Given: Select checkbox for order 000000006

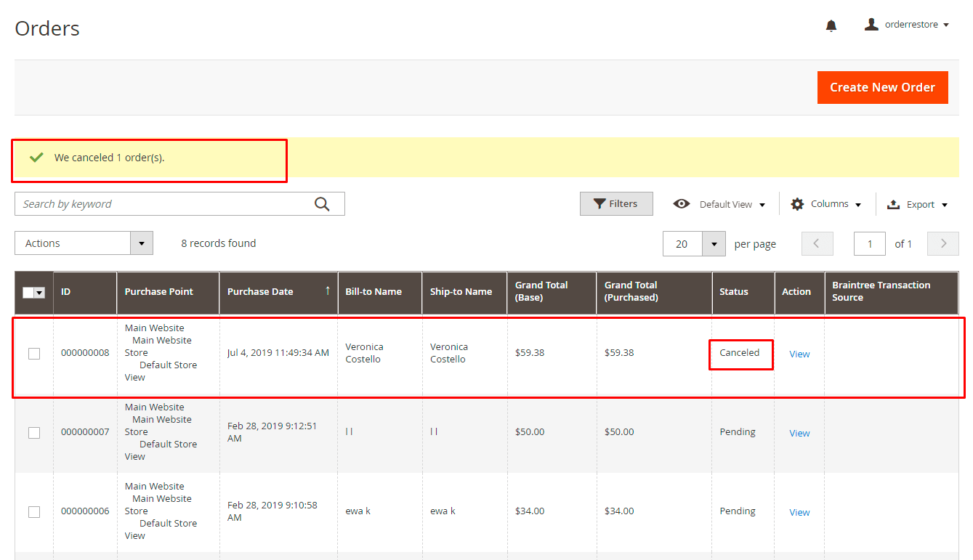Looking at the screenshot, I should (x=34, y=512).
